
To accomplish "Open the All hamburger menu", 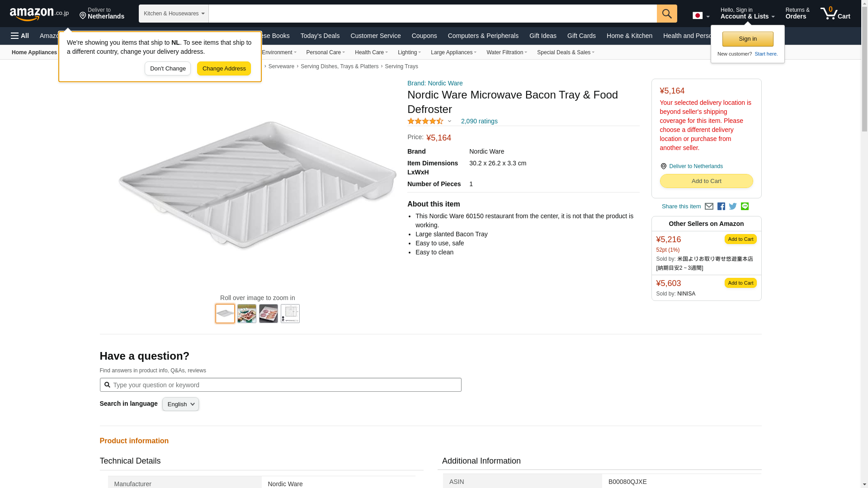I will coord(20,36).
